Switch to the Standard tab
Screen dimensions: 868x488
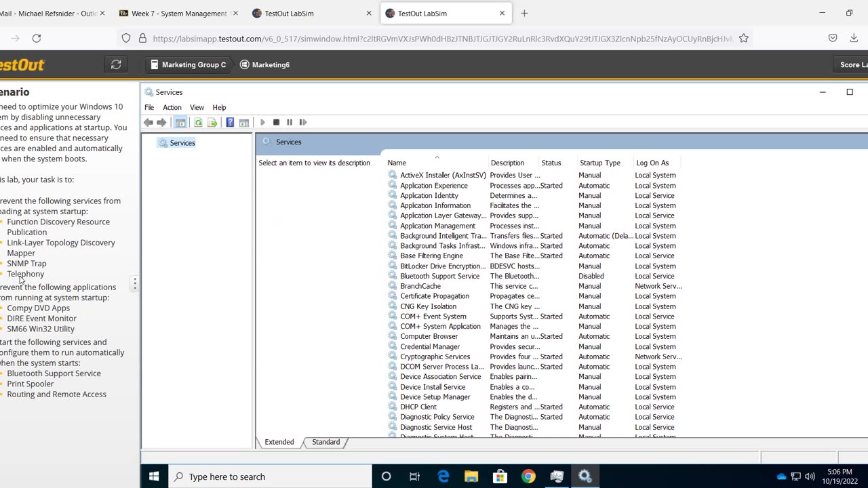325,442
